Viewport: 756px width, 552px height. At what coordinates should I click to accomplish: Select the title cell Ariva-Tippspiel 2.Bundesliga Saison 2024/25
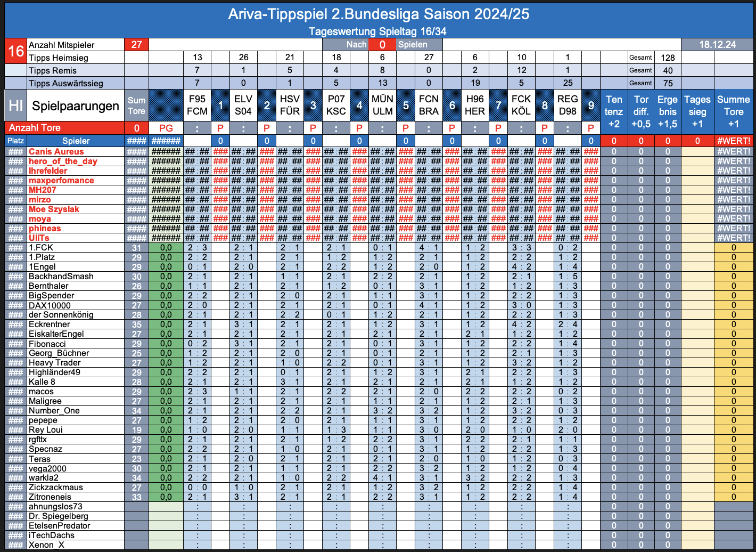pos(379,14)
